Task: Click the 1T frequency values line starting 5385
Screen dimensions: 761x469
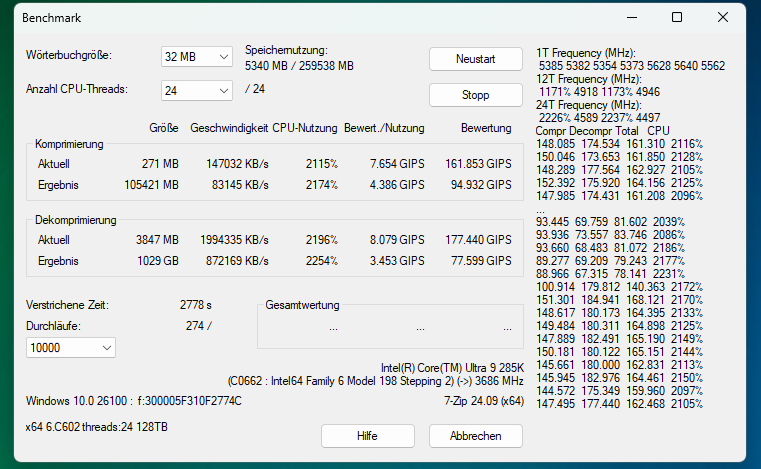Action: (632, 66)
